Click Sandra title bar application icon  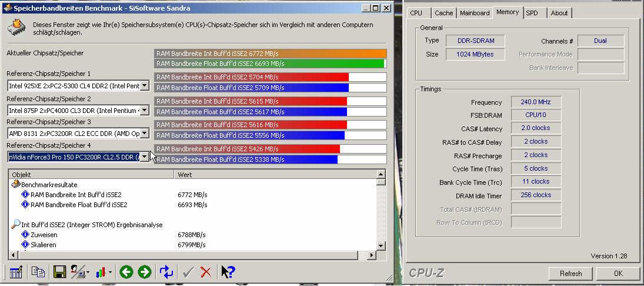(x=8, y=8)
